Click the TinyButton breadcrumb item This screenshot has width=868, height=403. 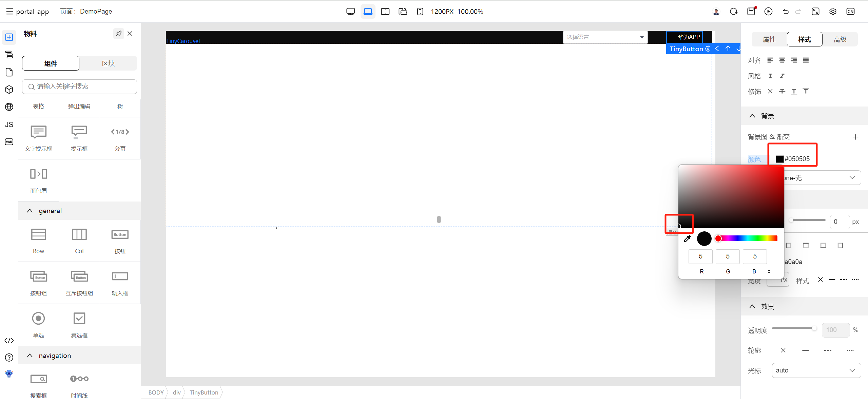pos(204,392)
